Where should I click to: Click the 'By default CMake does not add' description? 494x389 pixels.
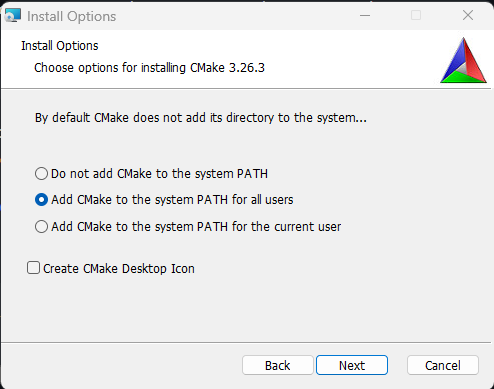pyautogui.click(x=201, y=118)
